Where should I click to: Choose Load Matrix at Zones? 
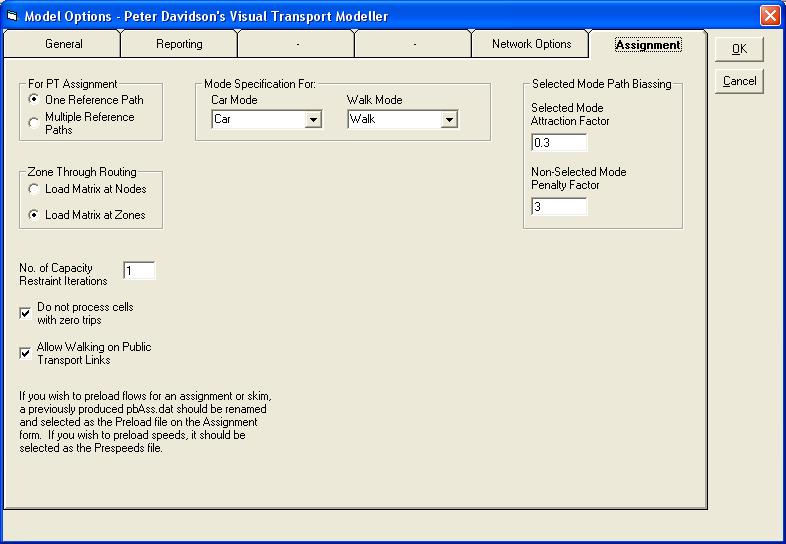pyautogui.click(x=35, y=215)
